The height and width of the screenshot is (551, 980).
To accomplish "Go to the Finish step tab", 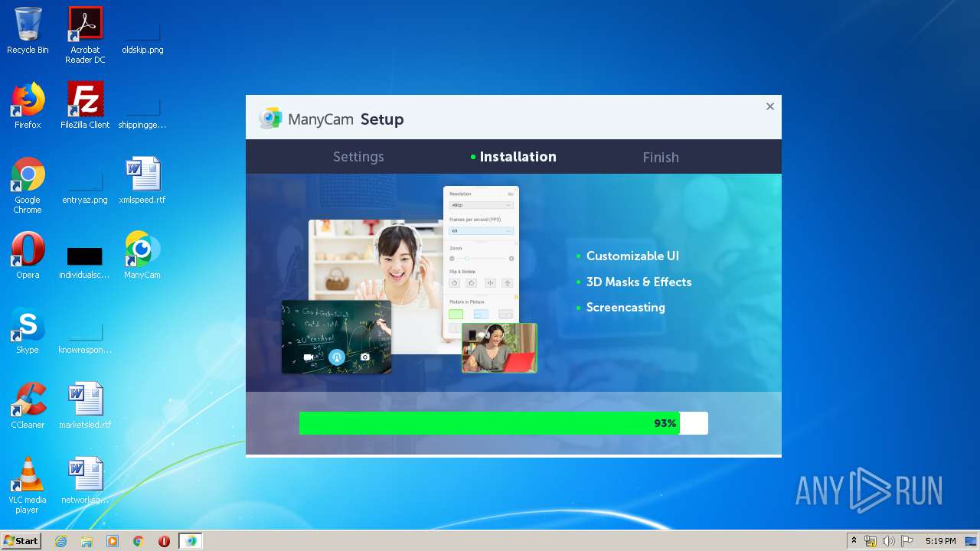I will (661, 157).
